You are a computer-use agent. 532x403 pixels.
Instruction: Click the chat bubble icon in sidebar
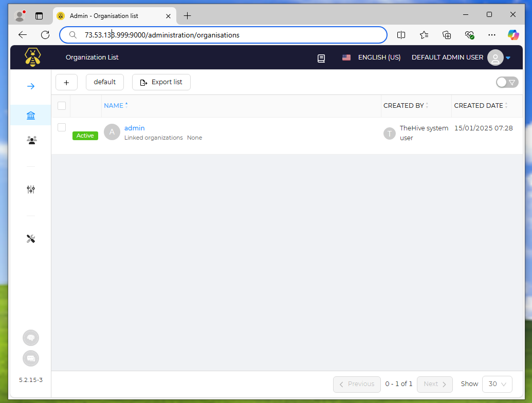pos(31,358)
